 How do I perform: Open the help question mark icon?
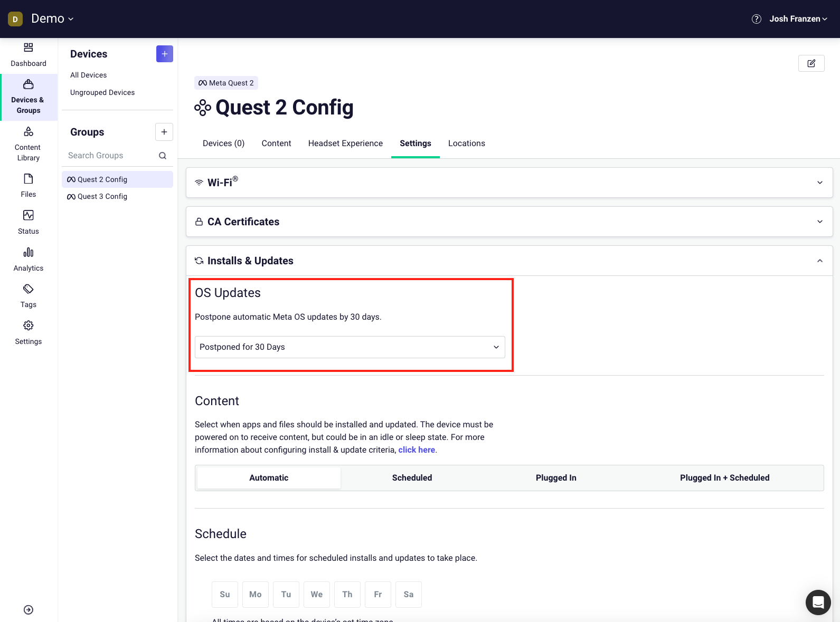(757, 19)
